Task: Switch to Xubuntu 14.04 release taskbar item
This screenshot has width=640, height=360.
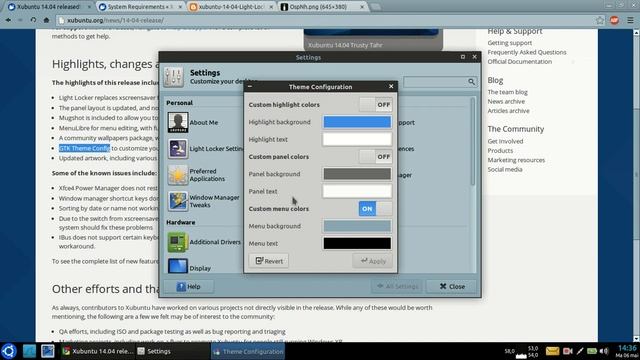Action: (x=98, y=351)
